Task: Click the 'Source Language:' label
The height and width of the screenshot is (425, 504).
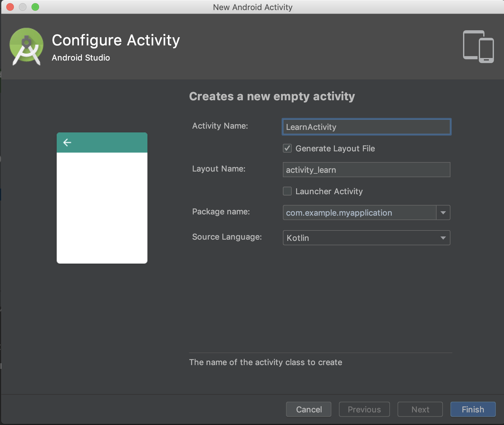Action: click(227, 237)
